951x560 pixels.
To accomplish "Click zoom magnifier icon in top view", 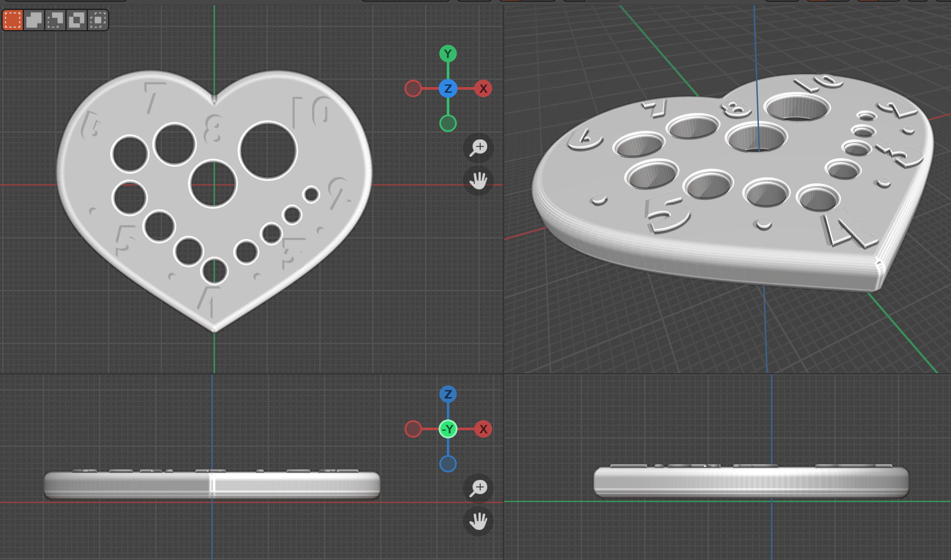I will [478, 147].
